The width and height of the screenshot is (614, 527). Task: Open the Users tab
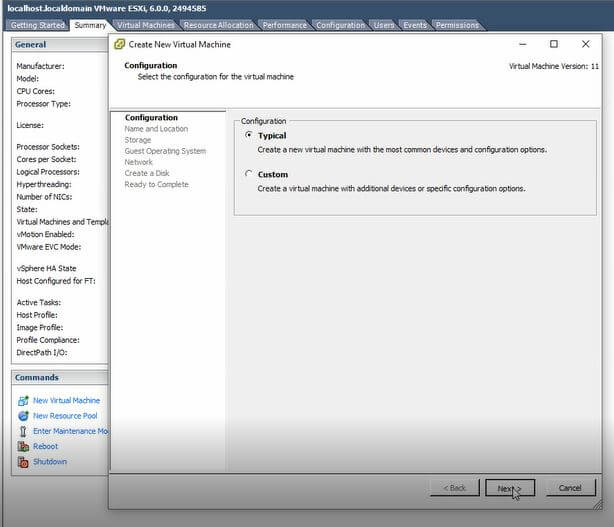[383, 25]
